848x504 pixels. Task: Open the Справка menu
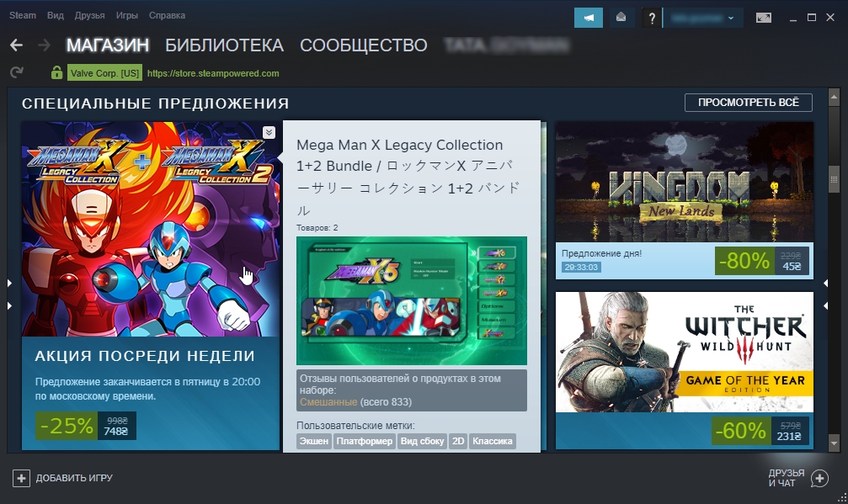click(167, 15)
